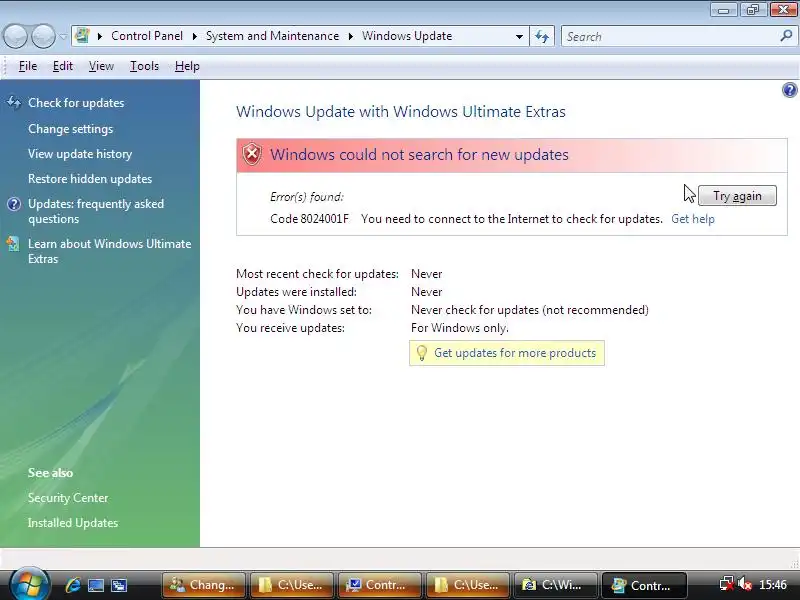Open Security Center under See also
Image resolution: width=800 pixels, height=600 pixels.
(x=68, y=497)
